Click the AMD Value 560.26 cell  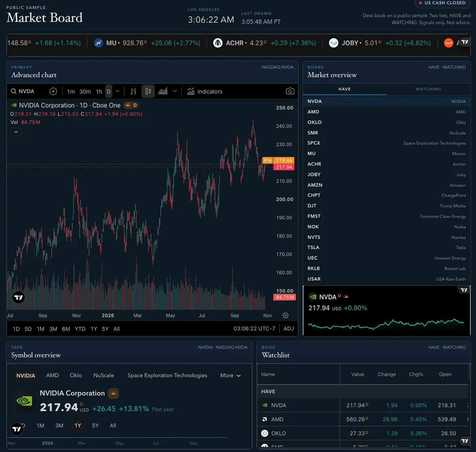(x=357, y=419)
